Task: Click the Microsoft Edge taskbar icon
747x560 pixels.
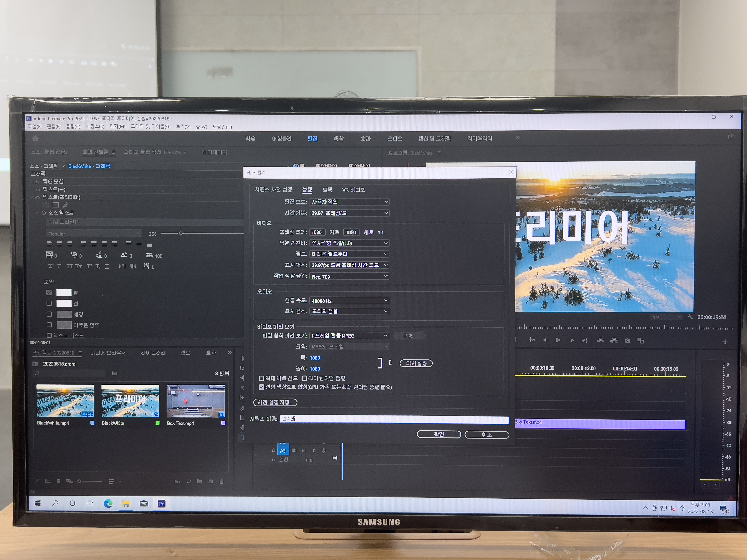Action: coord(108,504)
